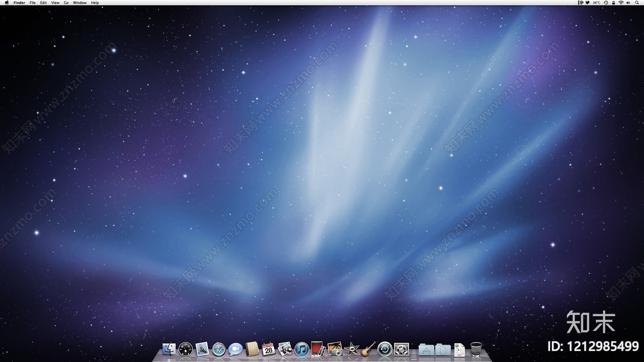Open Photo Booth in the Dock
Screen dimensions: 644x362
[x=318, y=349]
